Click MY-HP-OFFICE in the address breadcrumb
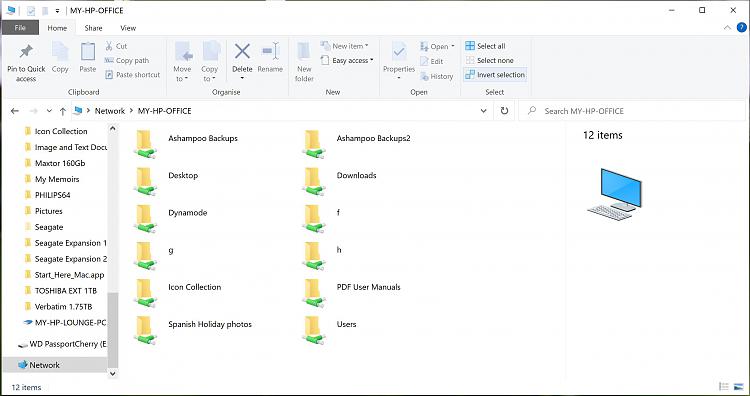 pos(165,111)
